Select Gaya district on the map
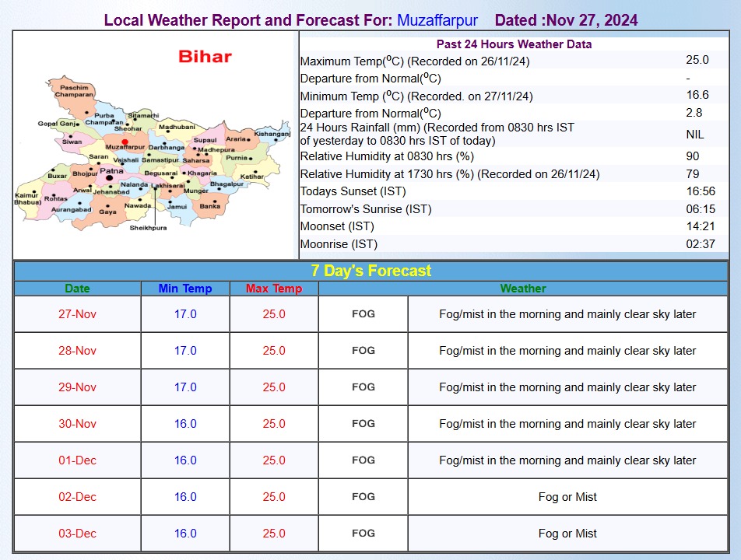This screenshot has width=741, height=560. (107, 212)
